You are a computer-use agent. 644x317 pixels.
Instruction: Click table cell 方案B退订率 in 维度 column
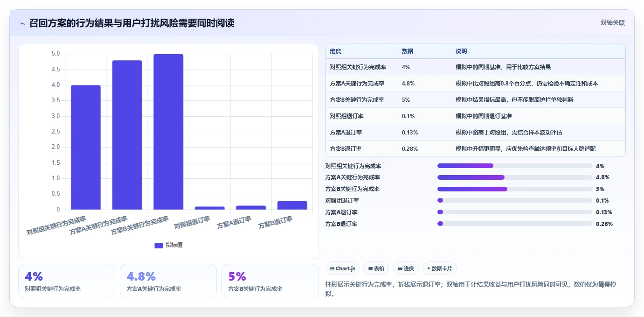(346, 149)
